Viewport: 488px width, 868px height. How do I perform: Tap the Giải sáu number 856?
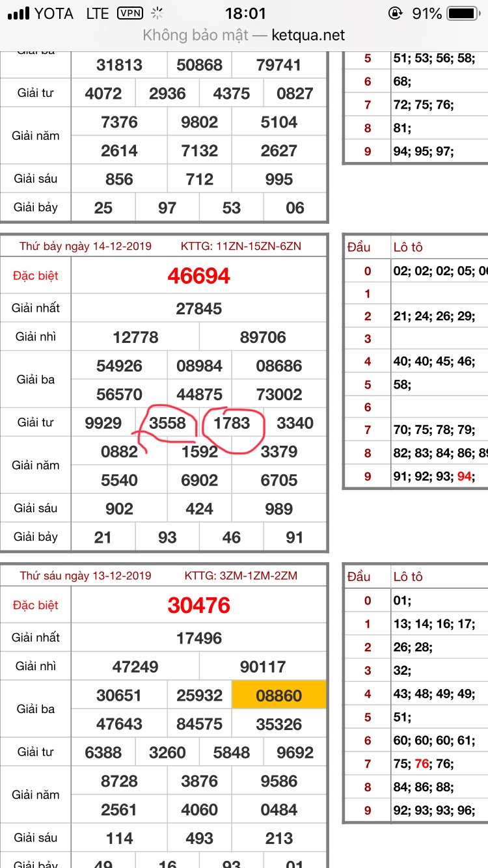(x=119, y=180)
